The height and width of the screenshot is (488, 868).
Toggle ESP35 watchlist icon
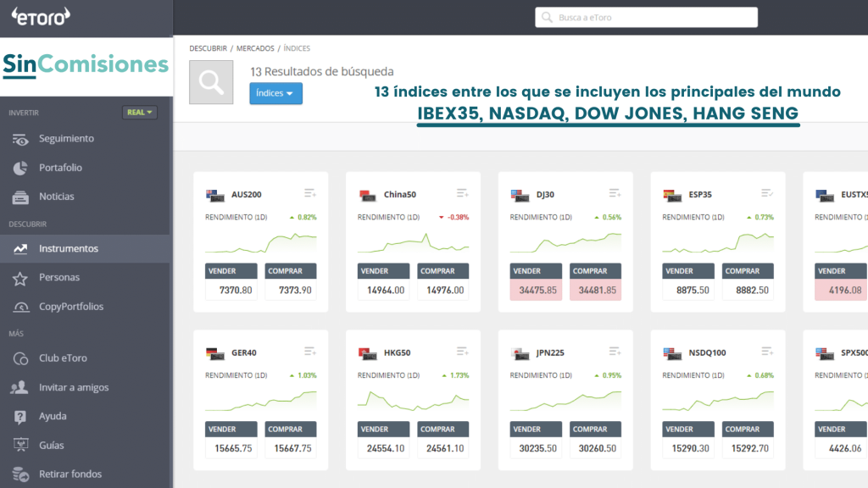pyautogui.click(x=766, y=193)
